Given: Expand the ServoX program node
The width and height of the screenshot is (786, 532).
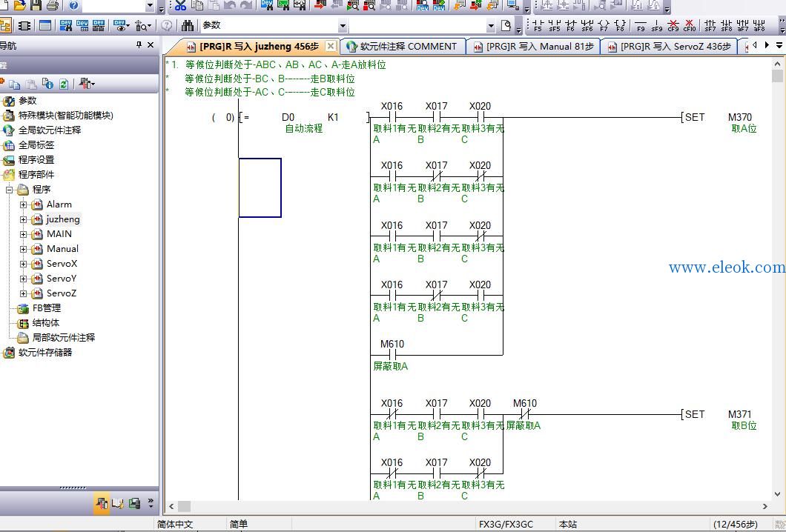Looking at the screenshot, I should (x=24, y=264).
